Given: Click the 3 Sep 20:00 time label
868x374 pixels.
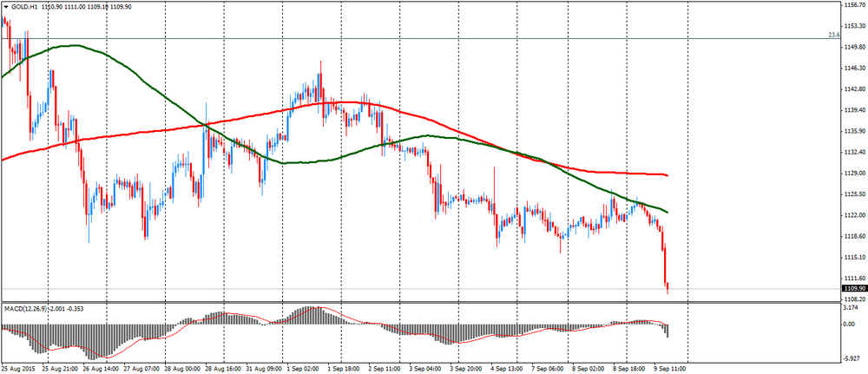Looking at the screenshot, I should click(466, 367).
